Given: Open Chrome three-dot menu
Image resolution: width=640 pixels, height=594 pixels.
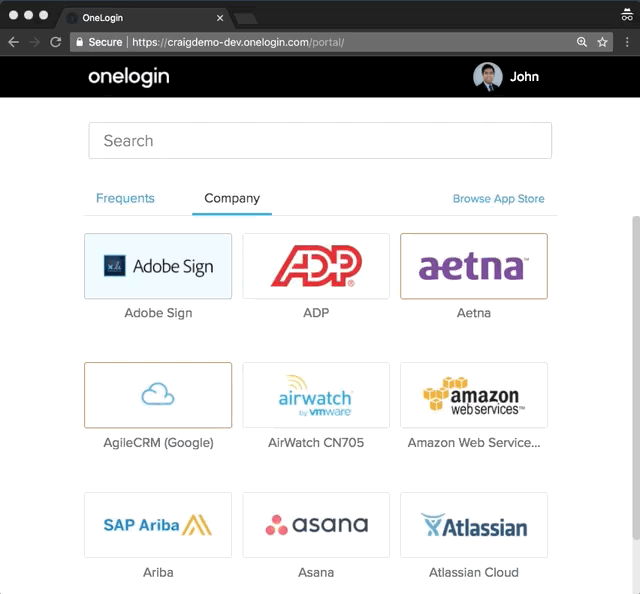Looking at the screenshot, I should (627, 42).
